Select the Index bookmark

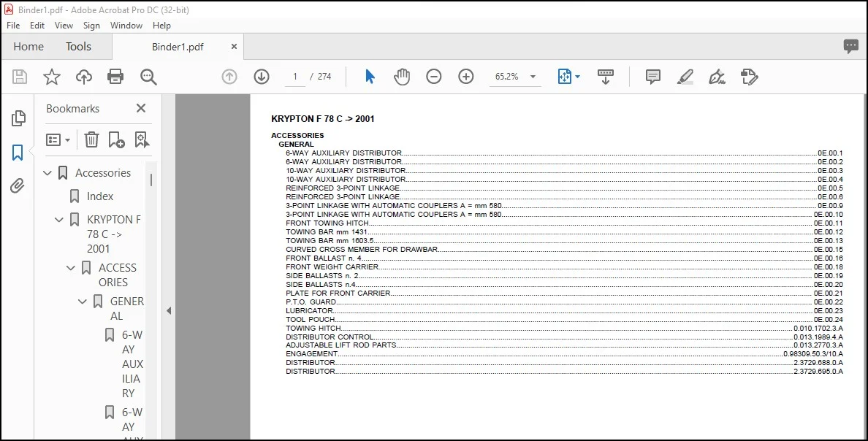(99, 196)
